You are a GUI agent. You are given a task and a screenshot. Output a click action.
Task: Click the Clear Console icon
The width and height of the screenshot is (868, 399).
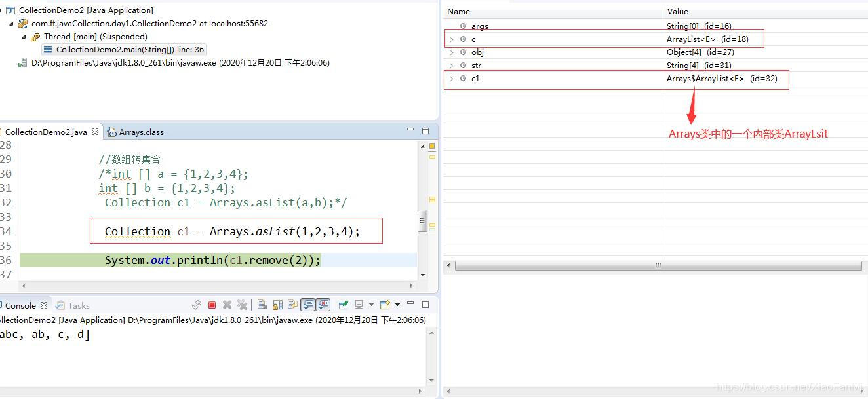[x=262, y=305]
